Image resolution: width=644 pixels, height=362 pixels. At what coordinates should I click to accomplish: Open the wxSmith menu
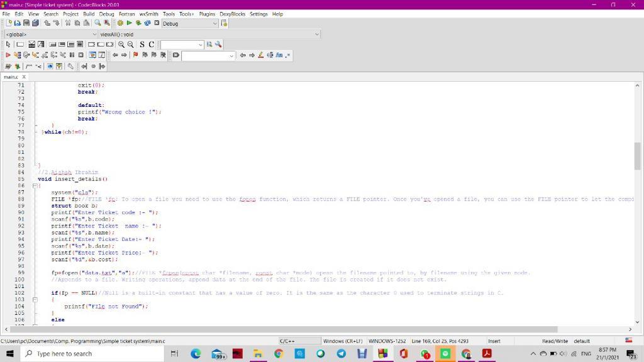[148, 13]
